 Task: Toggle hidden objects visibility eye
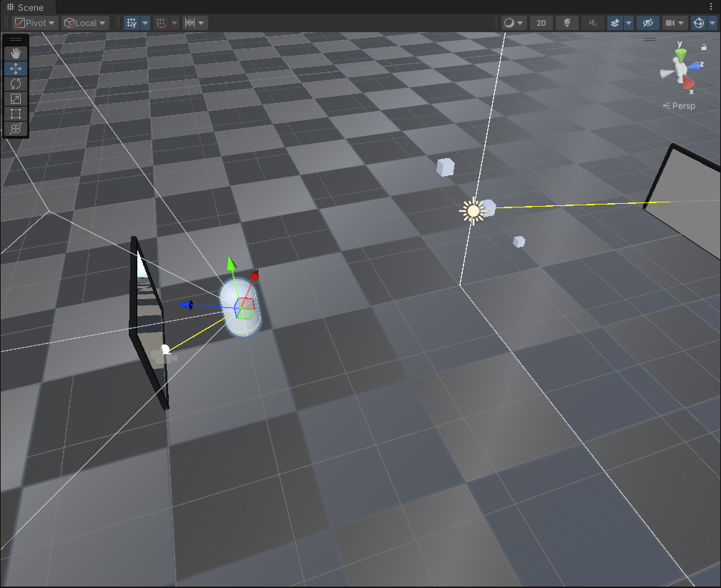648,23
